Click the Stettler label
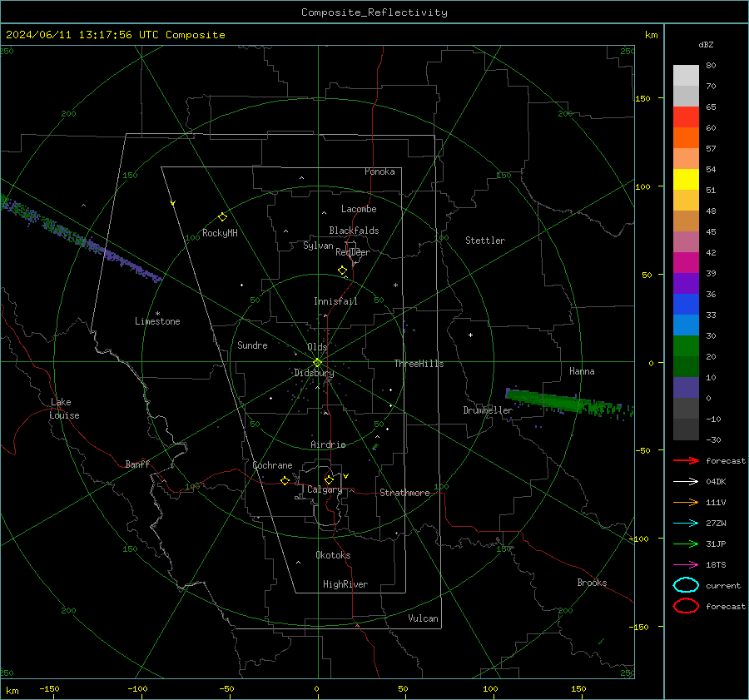Image resolution: width=749 pixels, height=700 pixels. 485,241
